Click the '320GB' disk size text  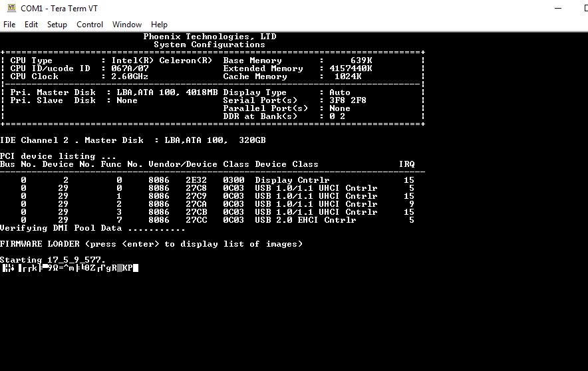[x=252, y=140]
